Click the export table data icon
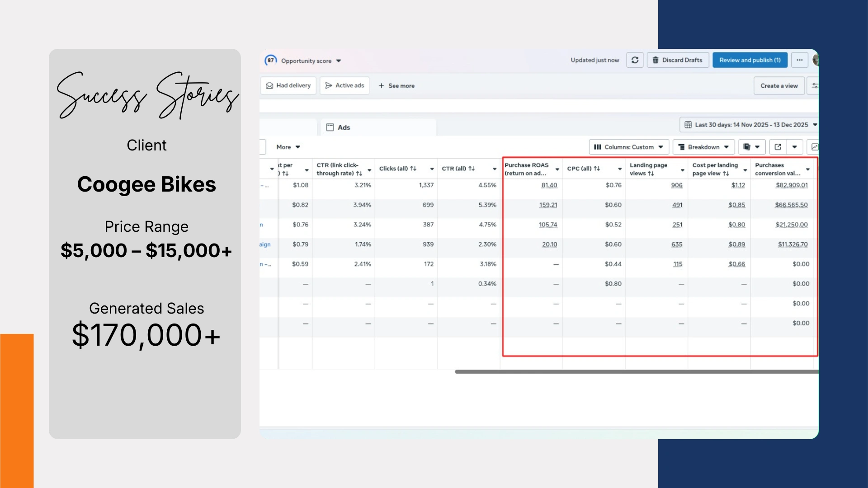The width and height of the screenshot is (868, 488). 778,147
